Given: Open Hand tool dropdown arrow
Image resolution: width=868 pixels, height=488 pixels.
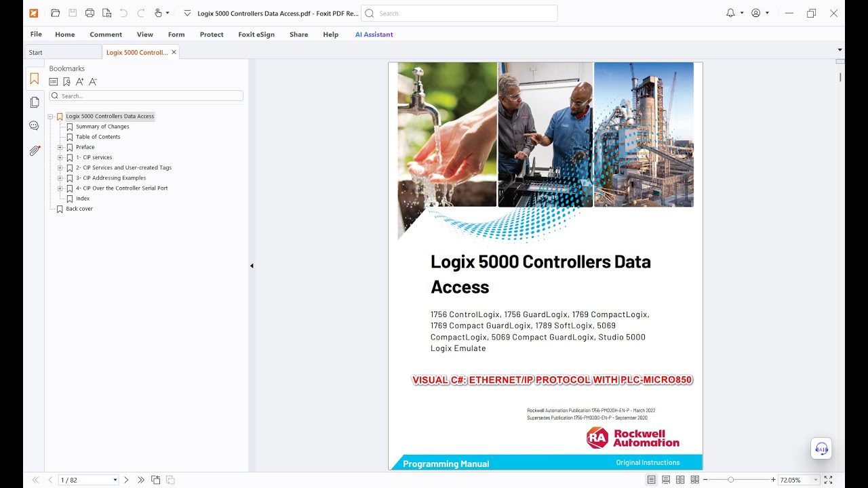Looking at the screenshot, I should pos(167,13).
